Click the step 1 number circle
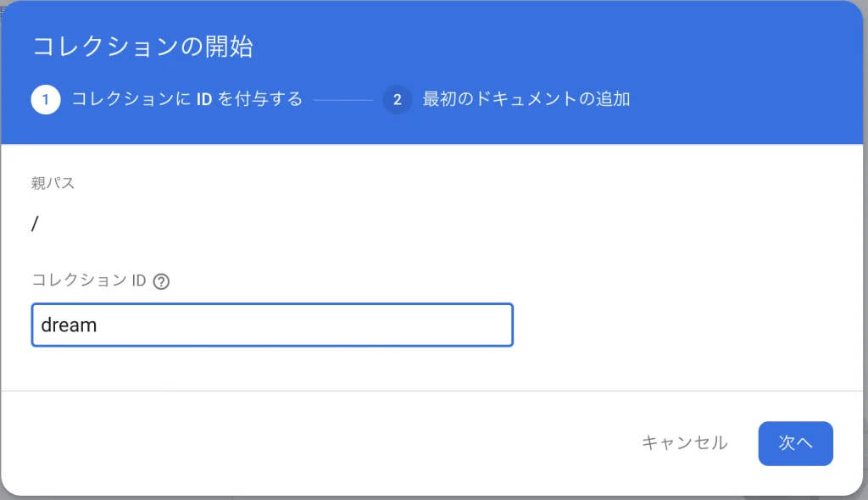868x500 pixels. click(46, 100)
